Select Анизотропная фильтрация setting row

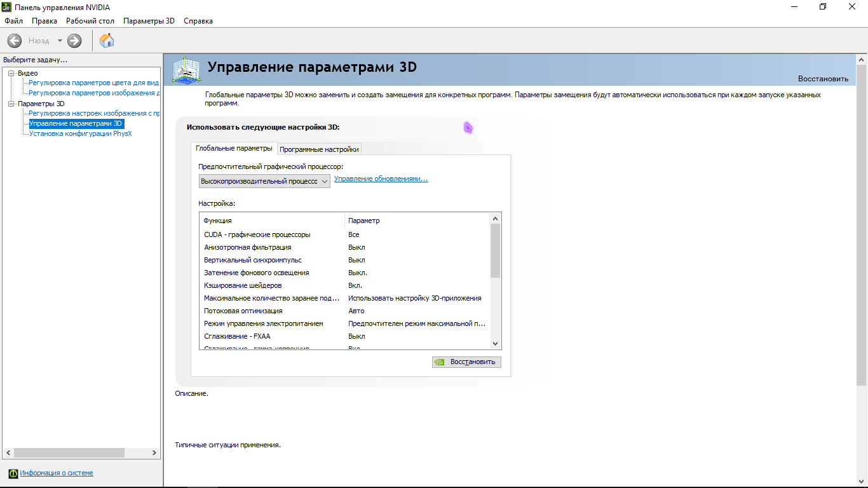345,247
